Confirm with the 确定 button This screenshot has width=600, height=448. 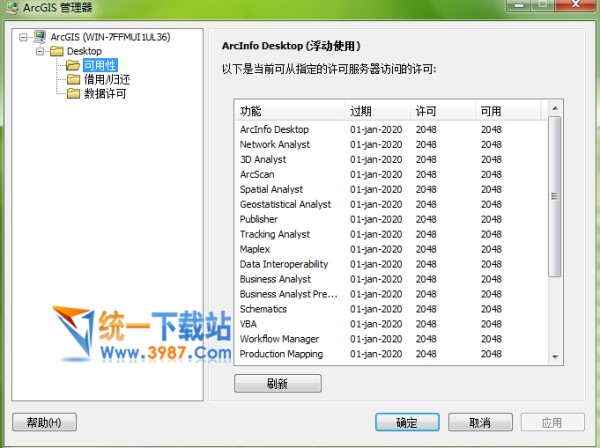(407, 422)
